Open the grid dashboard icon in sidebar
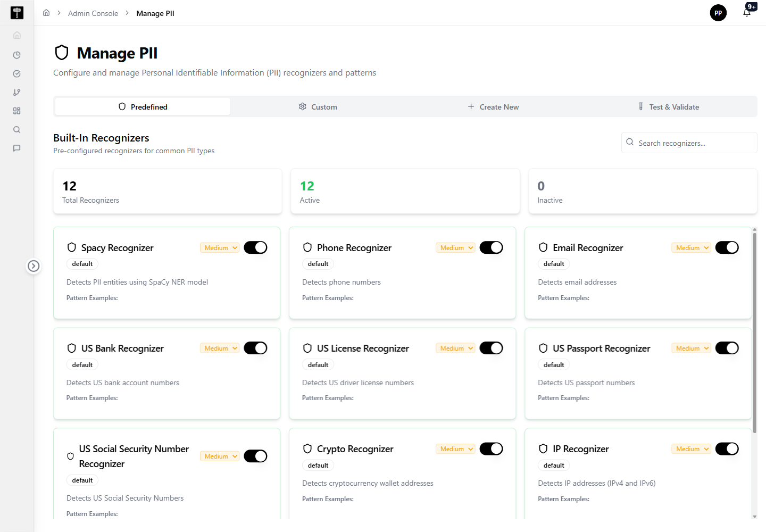 coord(17,111)
